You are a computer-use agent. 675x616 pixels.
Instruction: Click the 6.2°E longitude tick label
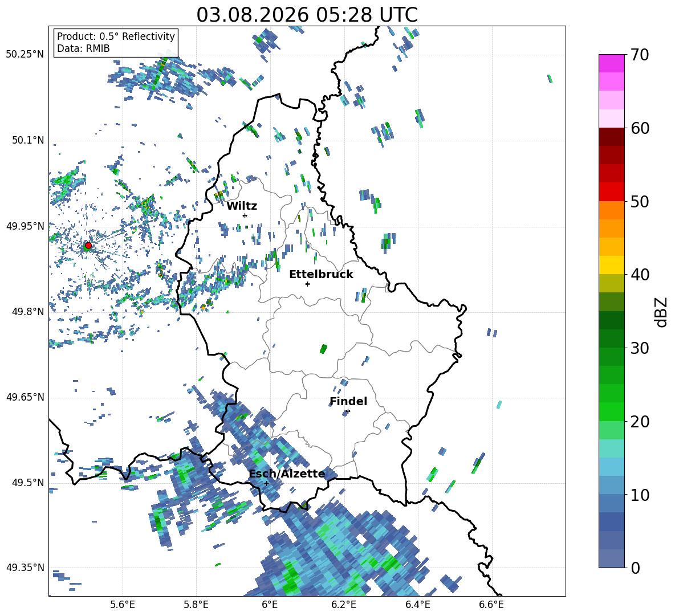tap(344, 605)
